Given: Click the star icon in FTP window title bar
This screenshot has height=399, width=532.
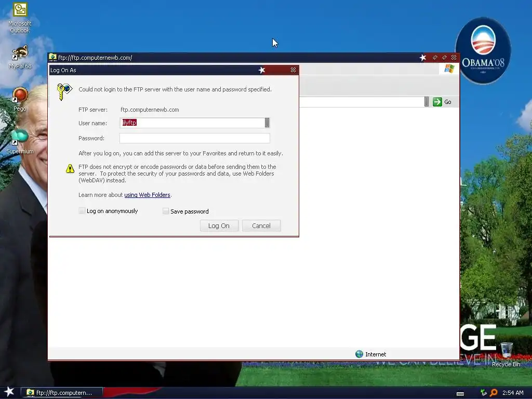Looking at the screenshot, I should [x=423, y=57].
